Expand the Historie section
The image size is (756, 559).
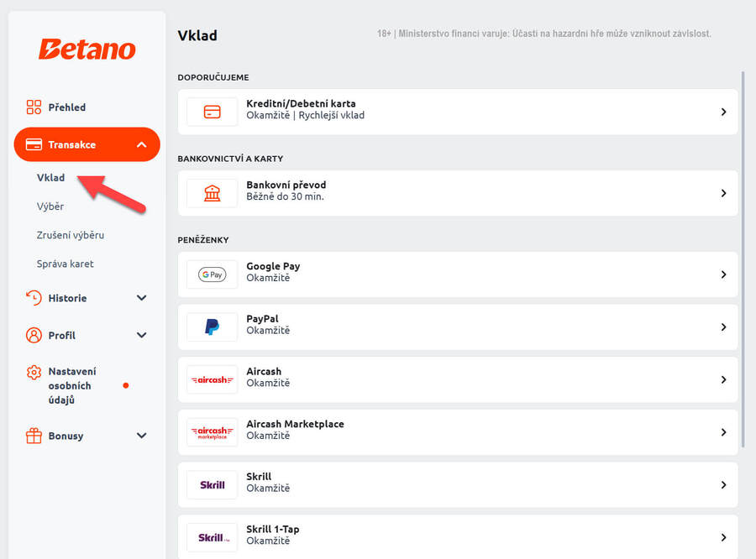pyautogui.click(x=141, y=298)
